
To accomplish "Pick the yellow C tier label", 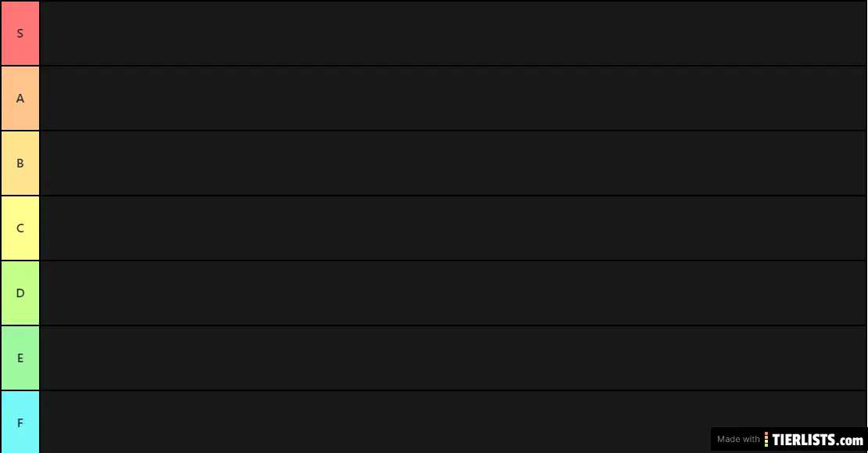I will (20, 228).
